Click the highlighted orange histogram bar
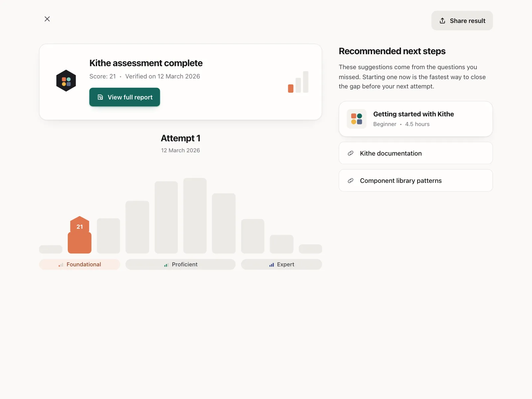This screenshot has height=399, width=532. [79, 243]
